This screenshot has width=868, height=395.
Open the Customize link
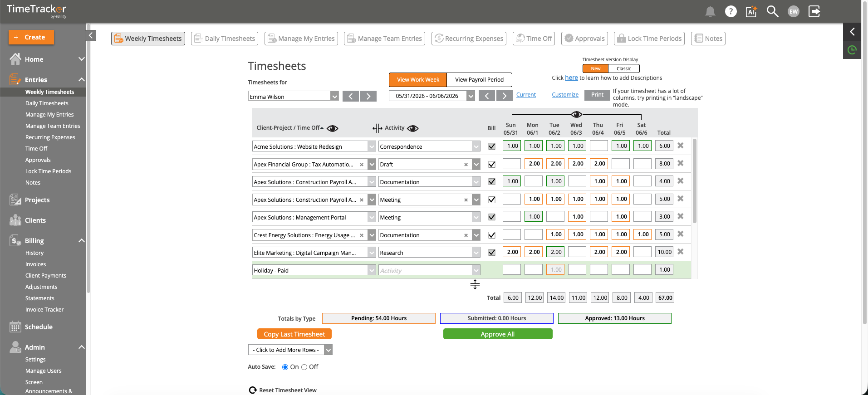tap(565, 94)
